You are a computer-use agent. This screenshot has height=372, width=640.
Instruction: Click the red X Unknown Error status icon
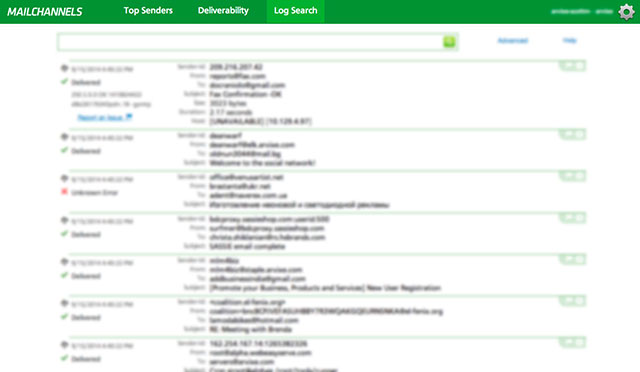[64, 192]
